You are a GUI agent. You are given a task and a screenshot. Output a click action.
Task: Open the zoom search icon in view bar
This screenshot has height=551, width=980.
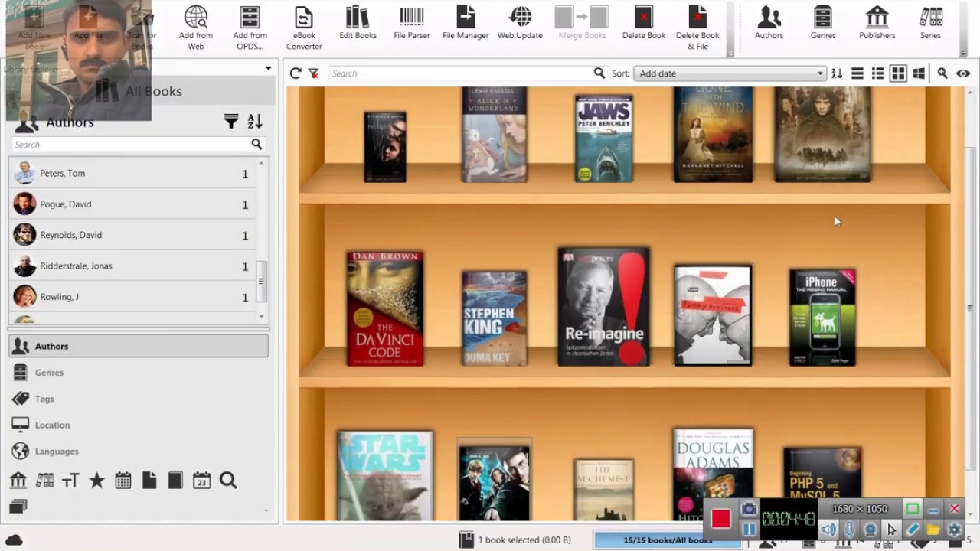(942, 73)
